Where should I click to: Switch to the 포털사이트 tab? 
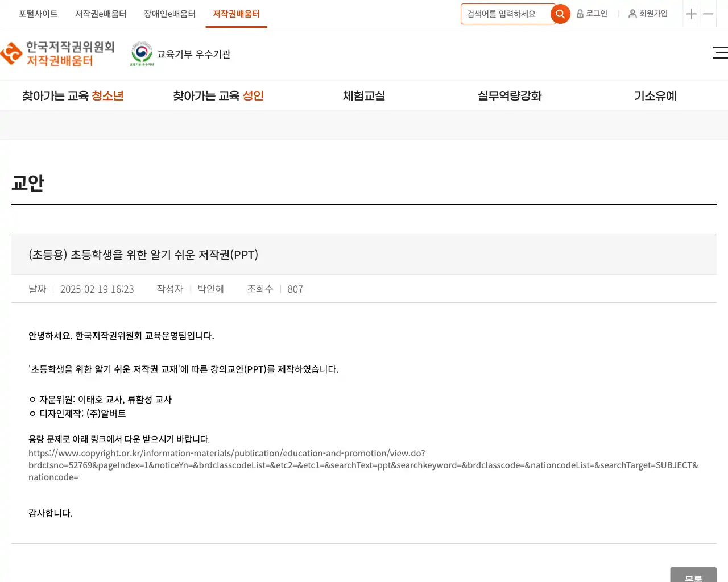point(38,14)
